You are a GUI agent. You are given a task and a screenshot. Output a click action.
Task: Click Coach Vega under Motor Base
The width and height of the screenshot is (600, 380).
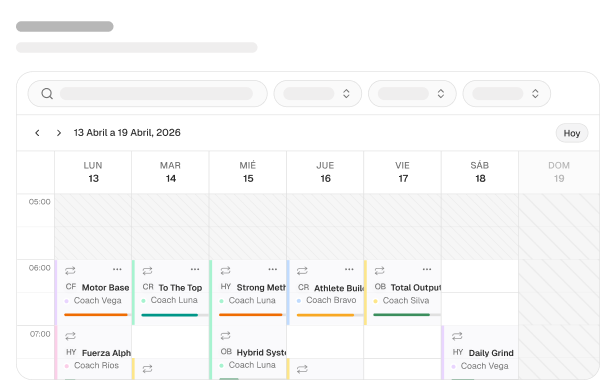97,300
